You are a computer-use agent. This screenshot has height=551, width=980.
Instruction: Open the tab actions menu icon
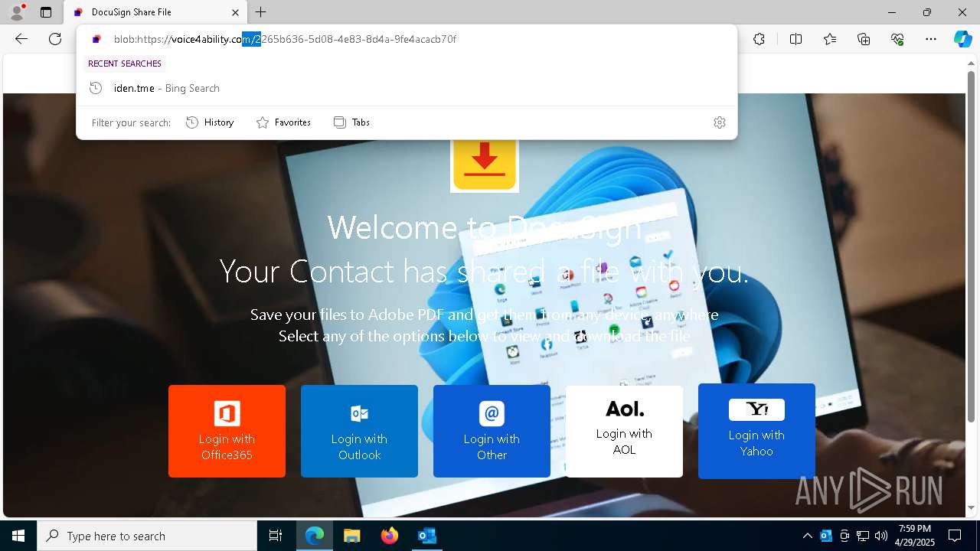tap(46, 12)
